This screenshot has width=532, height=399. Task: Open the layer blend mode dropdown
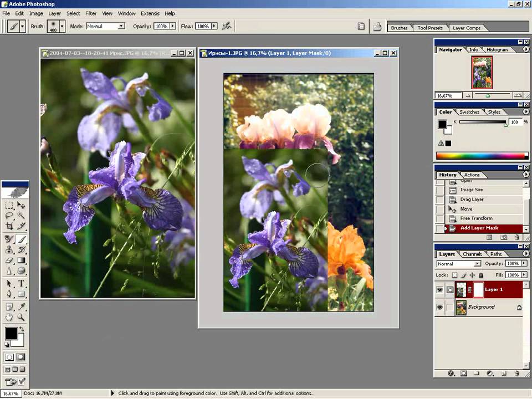[458, 264]
